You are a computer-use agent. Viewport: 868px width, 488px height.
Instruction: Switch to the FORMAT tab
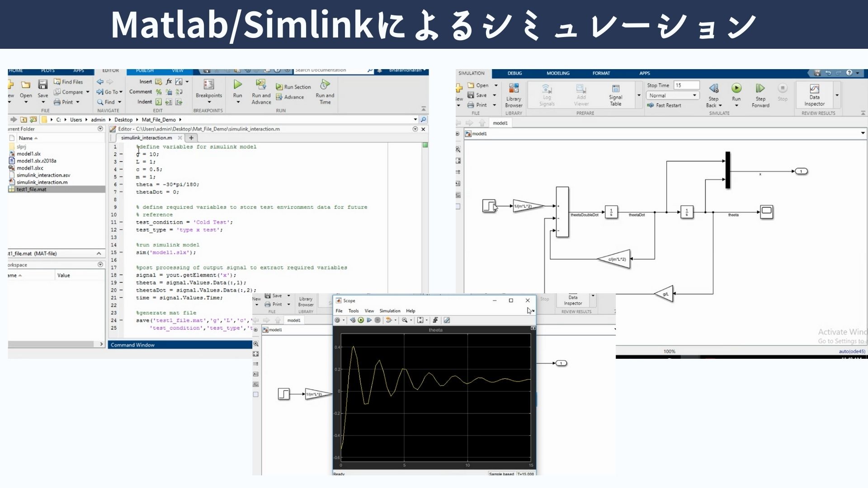601,73
